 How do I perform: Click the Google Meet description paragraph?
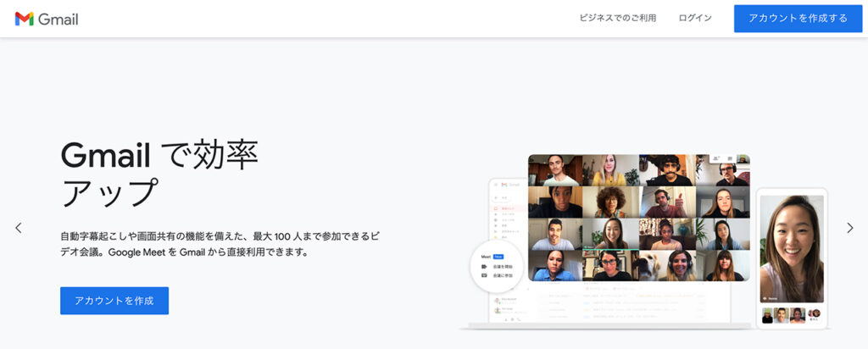[221, 244]
